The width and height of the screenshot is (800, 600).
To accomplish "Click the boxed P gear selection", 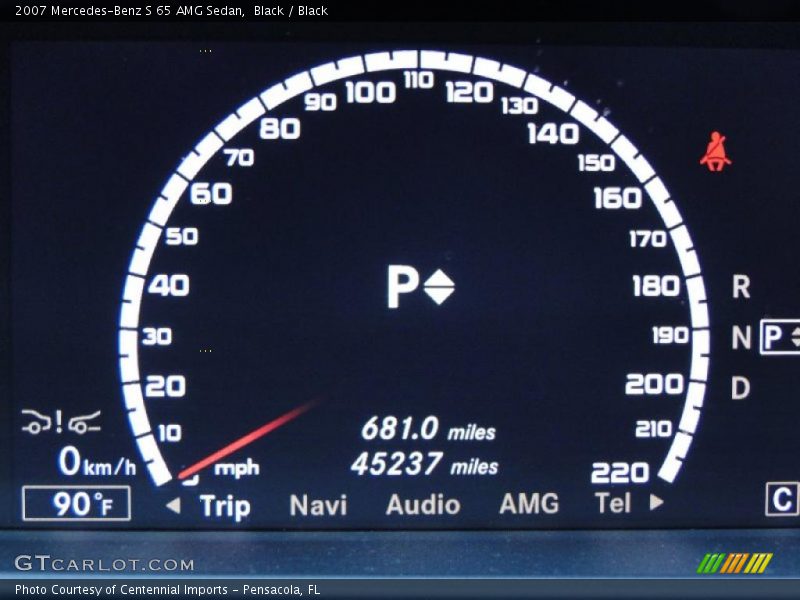I will pos(780,337).
